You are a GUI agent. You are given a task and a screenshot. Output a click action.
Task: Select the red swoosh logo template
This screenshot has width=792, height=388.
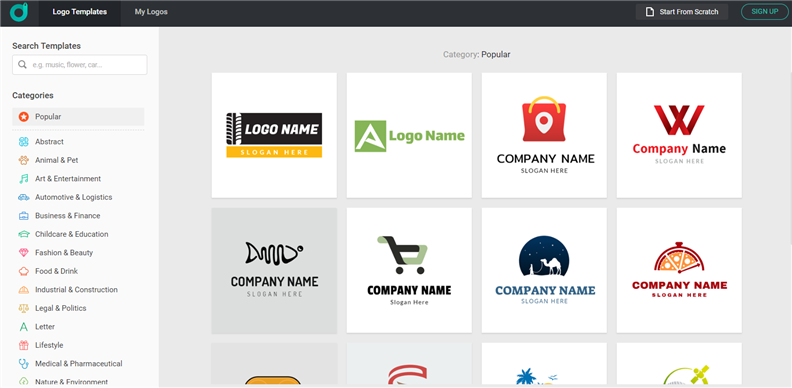coord(409,365)
